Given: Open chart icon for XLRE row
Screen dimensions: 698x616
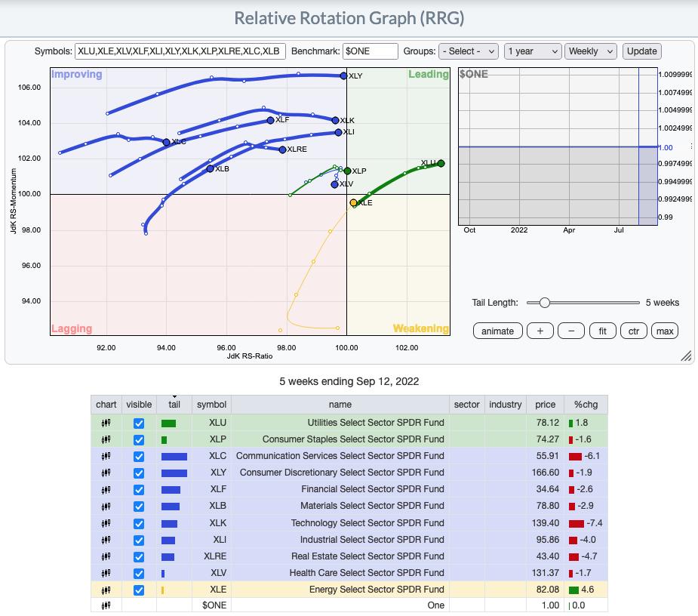Looking at the screenshot, I should tap(106, 556).
